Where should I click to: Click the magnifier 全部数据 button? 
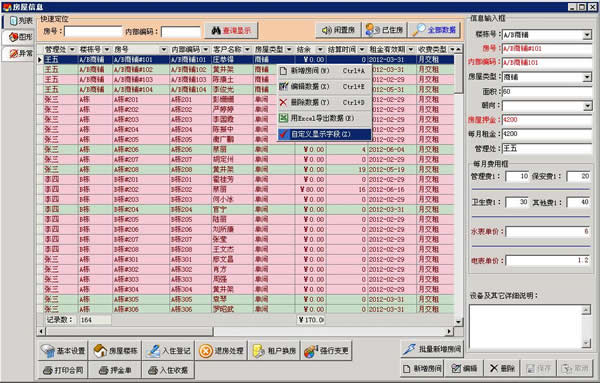pyautogui.click(x=434, y=30)
